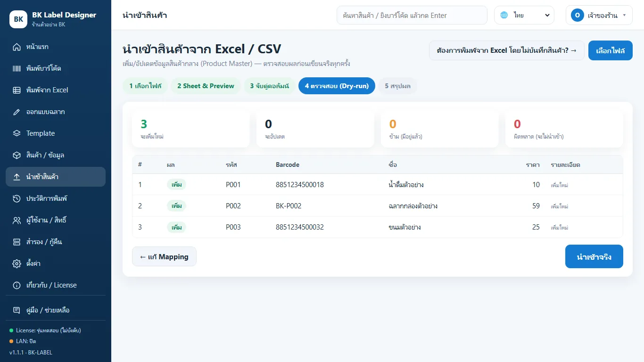The height and width of the screenshot is (362, 644).
Task: Focus the product search input field
Action: 412,15
